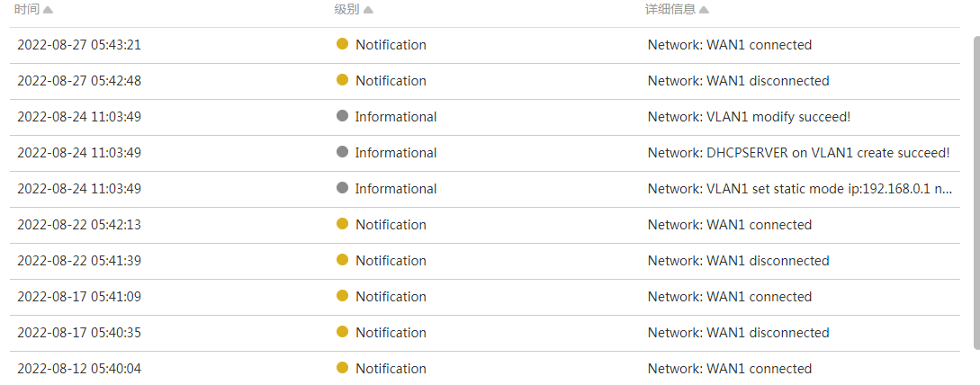Click grey Informational dot for VLAN1 modify
This screenshot has width=980, height=385.
(342, 116)
